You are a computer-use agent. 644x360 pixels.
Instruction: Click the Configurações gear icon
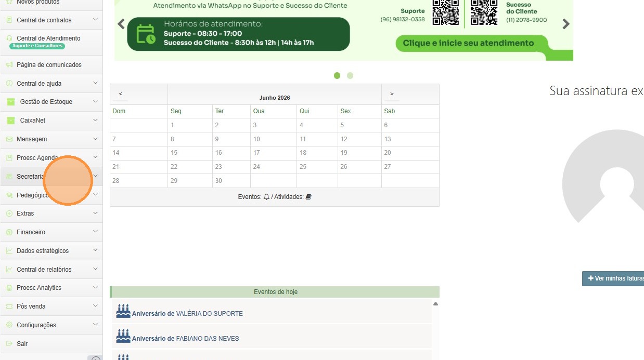tap(9, 325)
